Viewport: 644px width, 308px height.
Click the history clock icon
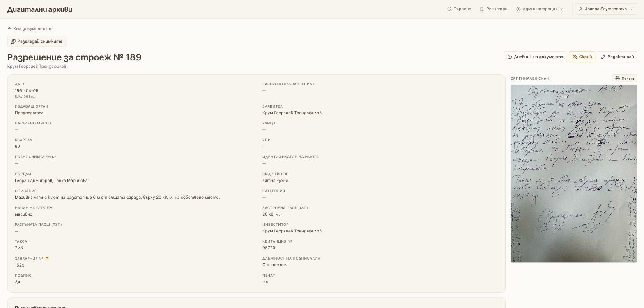coord(510,57)
